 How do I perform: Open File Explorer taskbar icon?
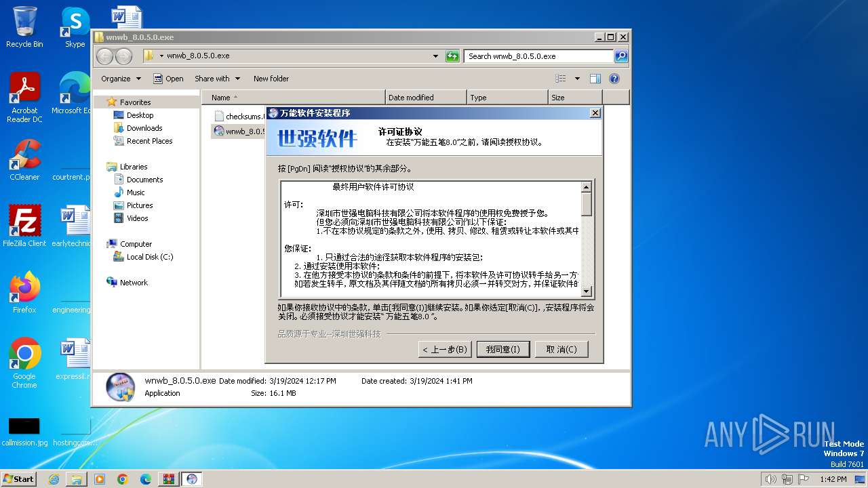point(77,479)
